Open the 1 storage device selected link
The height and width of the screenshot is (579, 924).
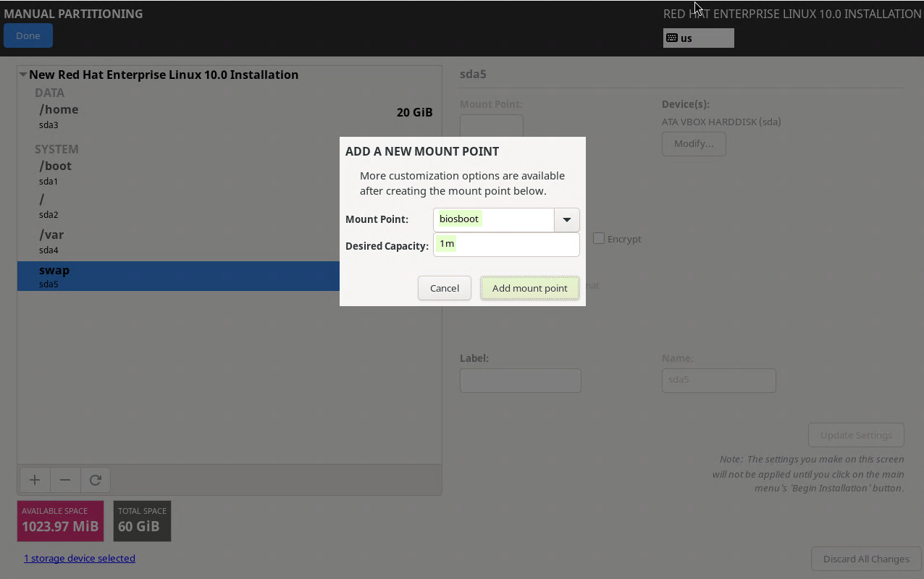pyautogui.click(x=80, y=558)
